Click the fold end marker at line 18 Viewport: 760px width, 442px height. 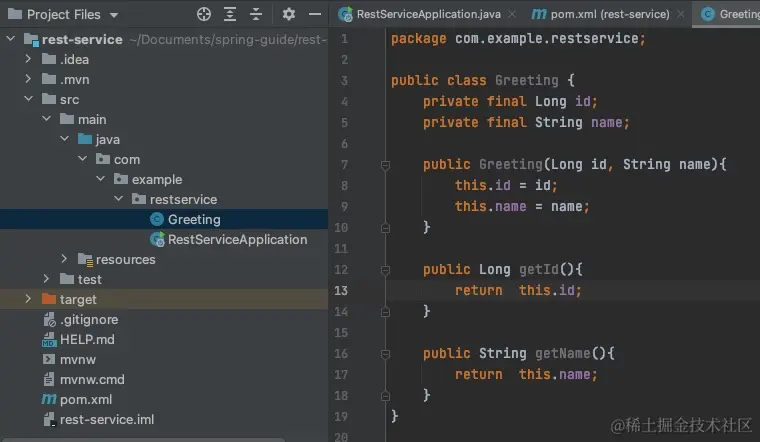pyautogui.click(x=385, y=396)
